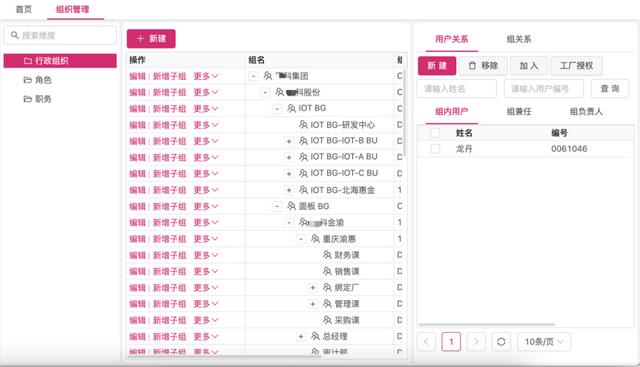This screenshot has width=640, height=367.
Task: Click the 查询 button
Action: 610,89
